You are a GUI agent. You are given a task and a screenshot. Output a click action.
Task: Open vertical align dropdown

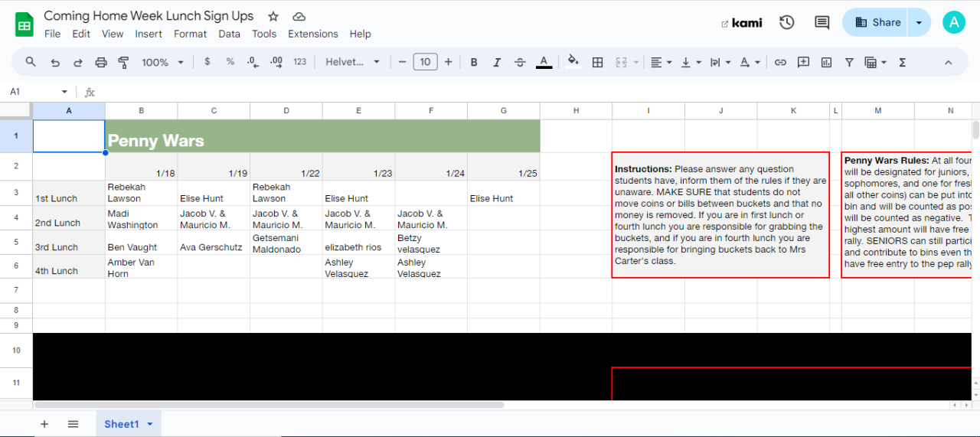point(691,62)
